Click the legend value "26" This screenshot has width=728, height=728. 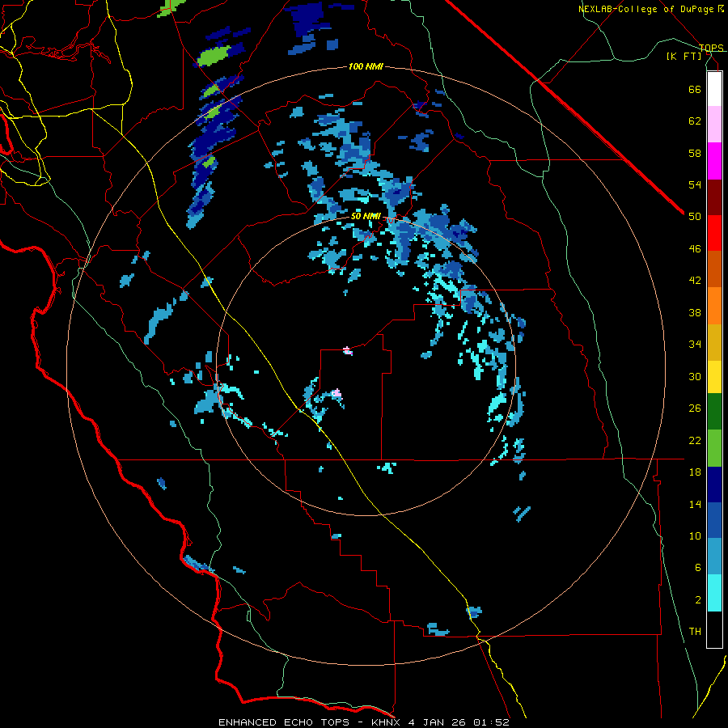(x=695, y=408)
